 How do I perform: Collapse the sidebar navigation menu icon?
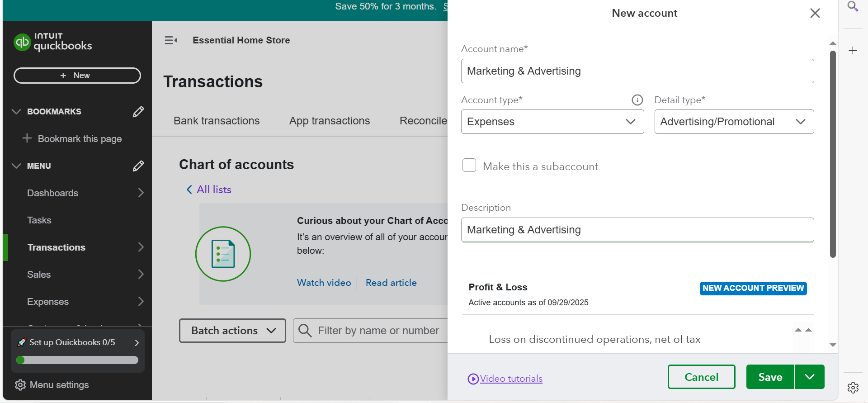point(170,40)
